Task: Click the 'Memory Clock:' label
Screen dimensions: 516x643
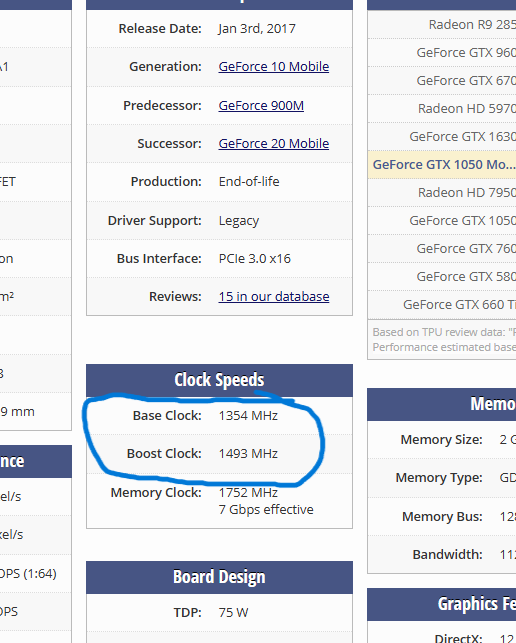Action: 156,493
